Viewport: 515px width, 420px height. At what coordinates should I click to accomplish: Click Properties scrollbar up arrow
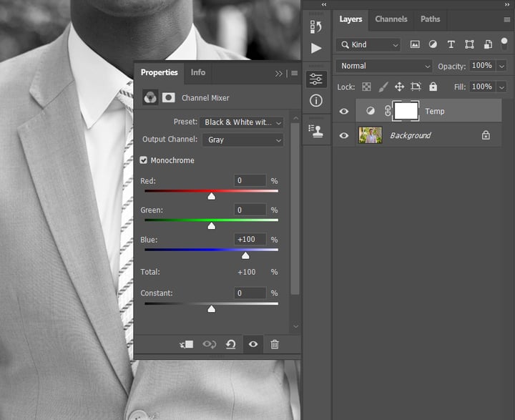[295, 118]
